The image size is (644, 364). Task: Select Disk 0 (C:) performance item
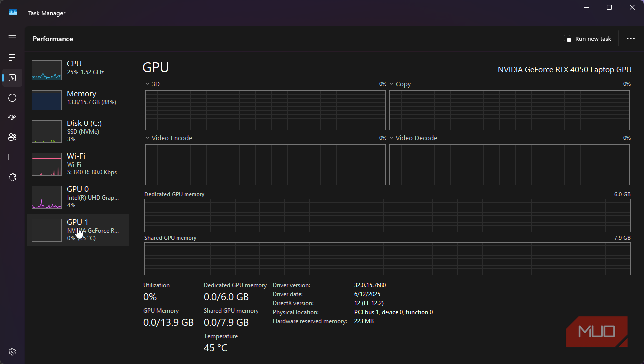coord(78,131)
